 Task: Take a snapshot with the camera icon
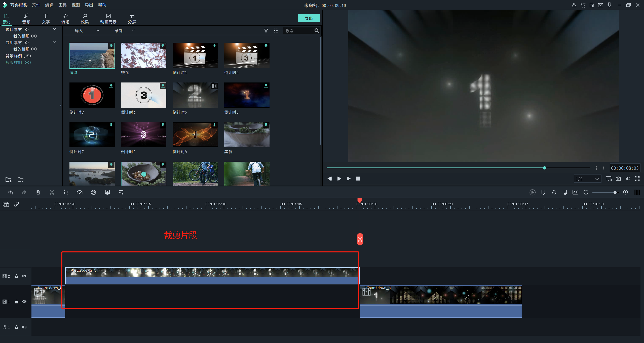click(618, 179)
